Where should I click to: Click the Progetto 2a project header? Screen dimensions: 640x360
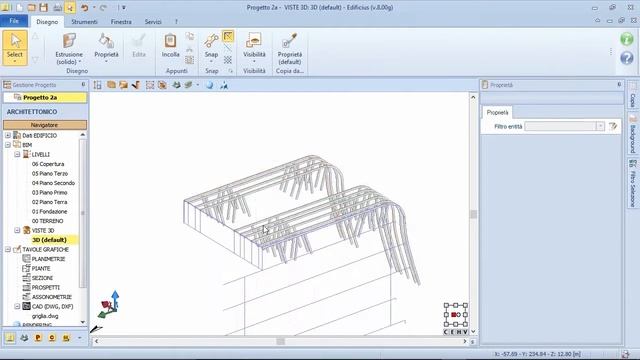click(45, 98)
